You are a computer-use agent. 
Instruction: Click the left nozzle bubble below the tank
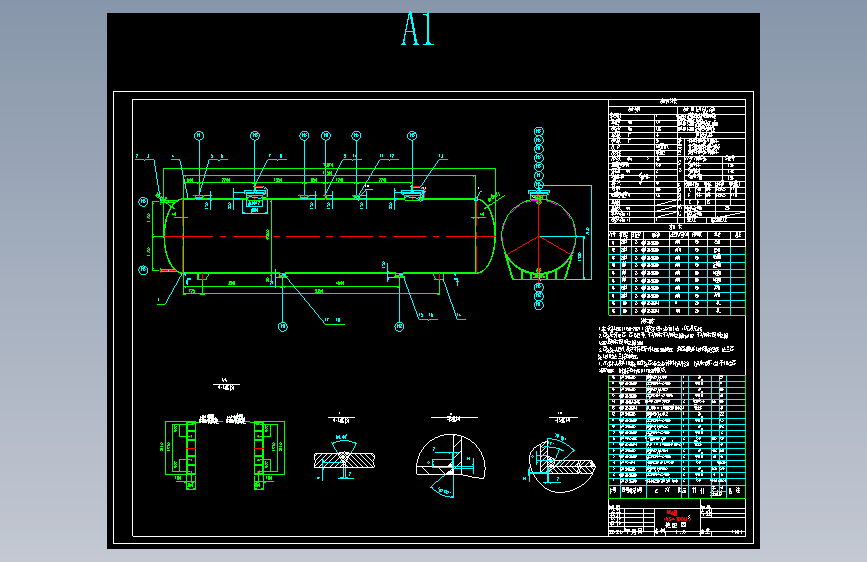coord(283,327)
